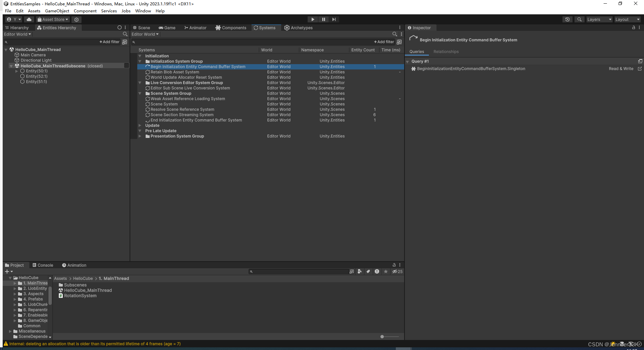The width and height of the screenshot is (644, 350).
Task: Switch to the Console tab
Action: (43, 265)
